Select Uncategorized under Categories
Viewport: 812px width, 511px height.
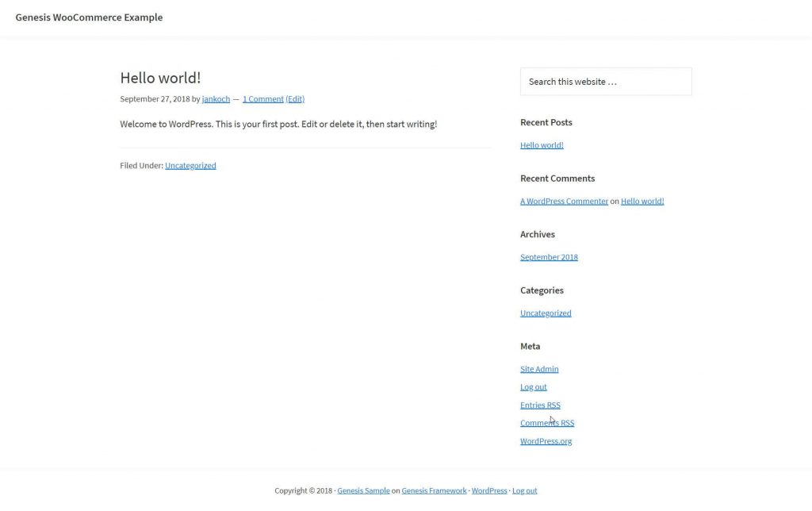pyautogui.click(x=546, y=313)
